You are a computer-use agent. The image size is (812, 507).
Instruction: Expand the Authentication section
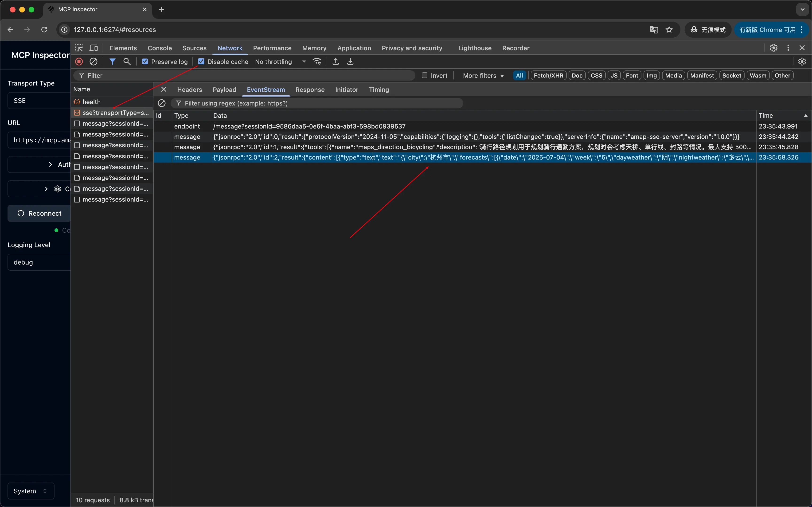[39, 164]
